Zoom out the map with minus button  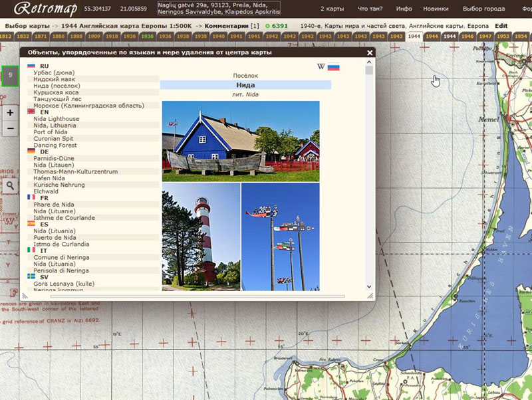(10, 129)
